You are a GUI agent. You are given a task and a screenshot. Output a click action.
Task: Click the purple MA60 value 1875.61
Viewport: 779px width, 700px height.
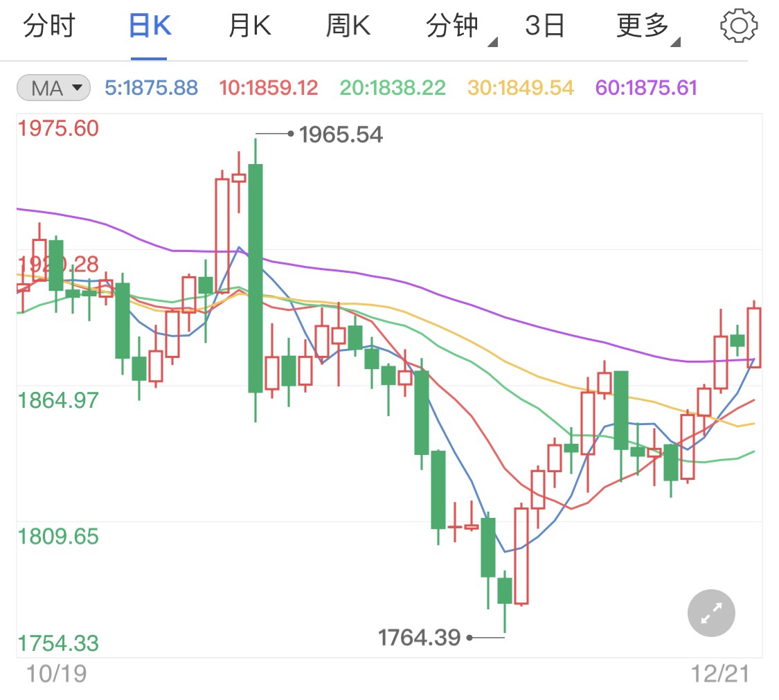(646, 88)
